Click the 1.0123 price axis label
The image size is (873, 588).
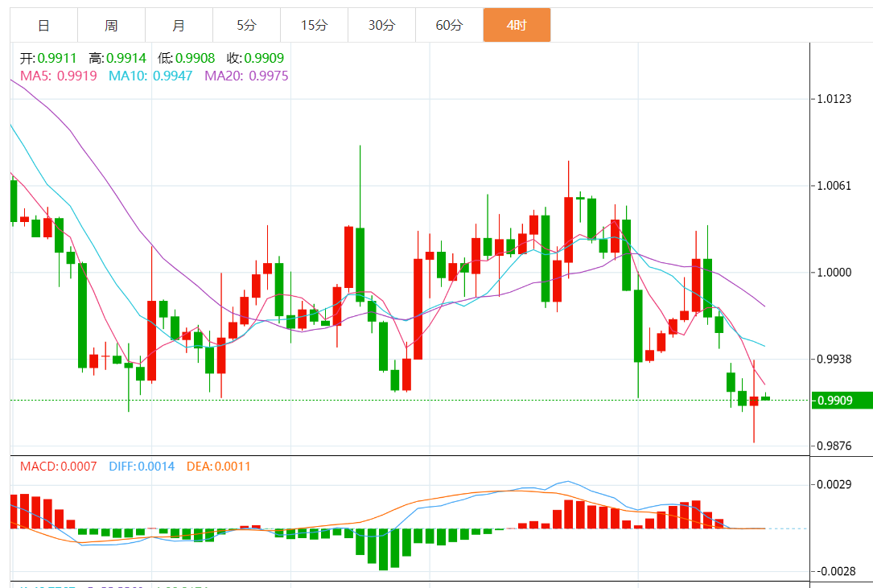tap(834, 99)
